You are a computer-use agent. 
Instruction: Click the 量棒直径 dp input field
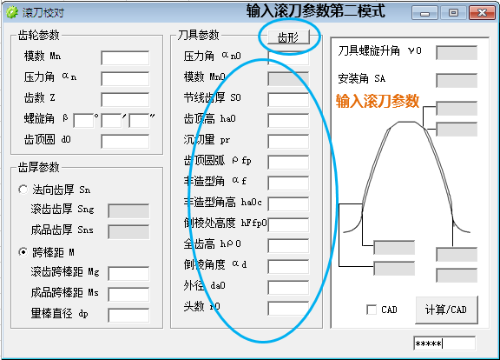click(129, 315)
